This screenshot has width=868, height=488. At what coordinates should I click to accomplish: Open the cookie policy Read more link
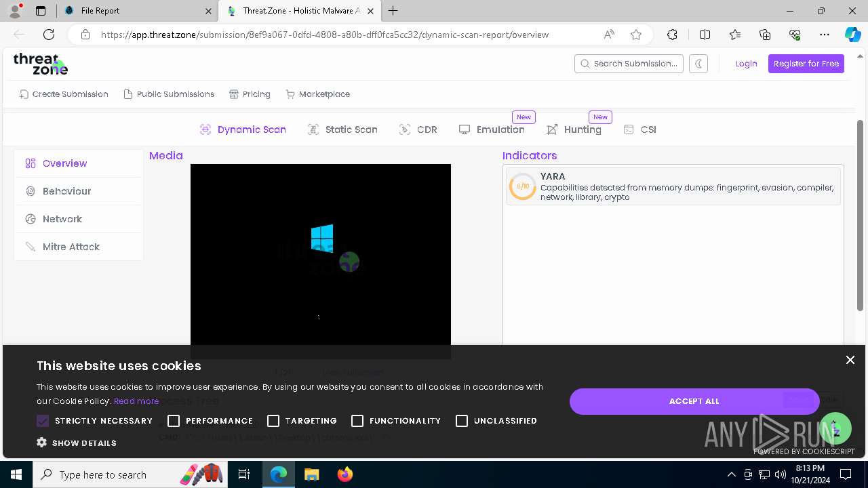coord(136,401)
